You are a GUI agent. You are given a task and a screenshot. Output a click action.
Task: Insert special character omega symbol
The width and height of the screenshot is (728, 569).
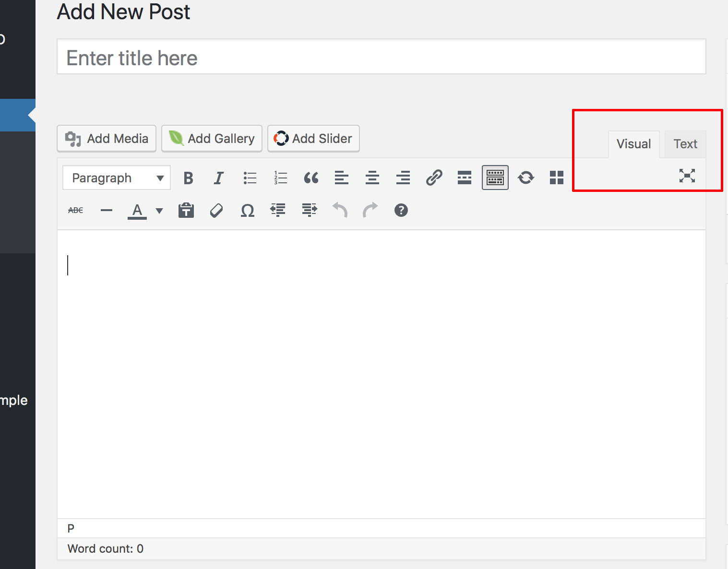(x=247, y=211)
